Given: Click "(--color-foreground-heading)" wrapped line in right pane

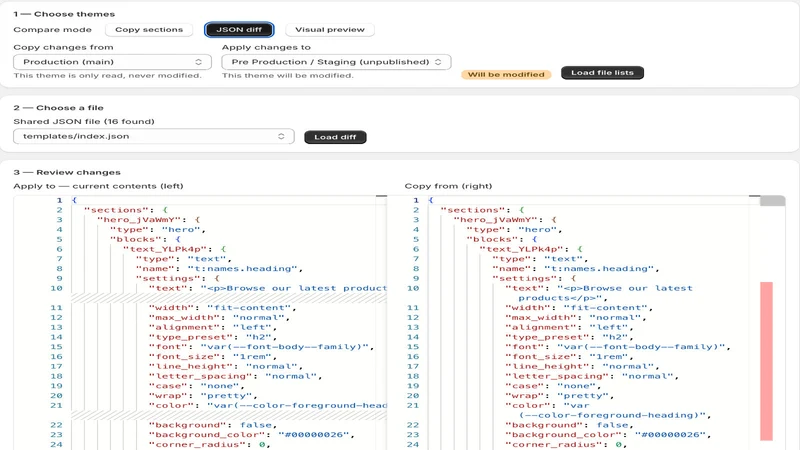Looking at the screenshot, I should point(613,415).
